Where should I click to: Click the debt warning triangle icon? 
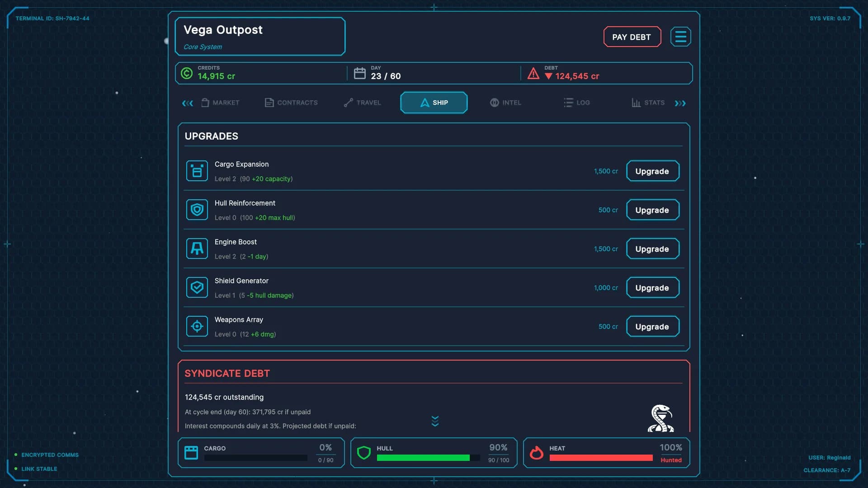click(533, 73)
